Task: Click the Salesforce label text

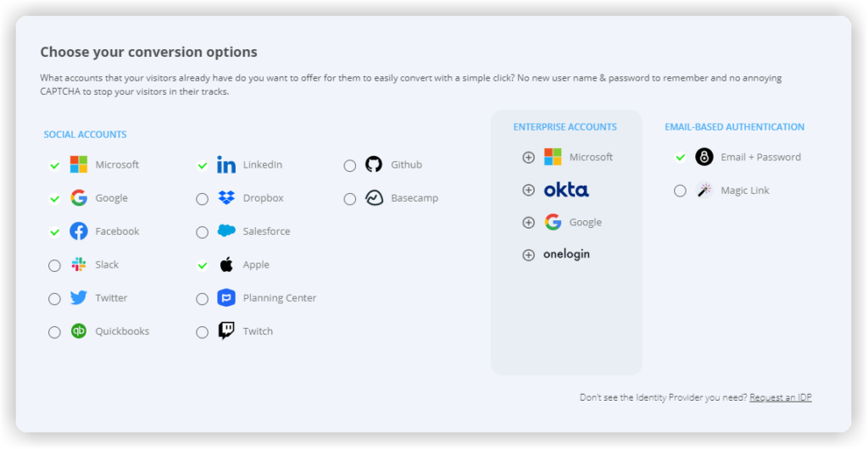Action: pyautogui.click(x=266, y=231)
